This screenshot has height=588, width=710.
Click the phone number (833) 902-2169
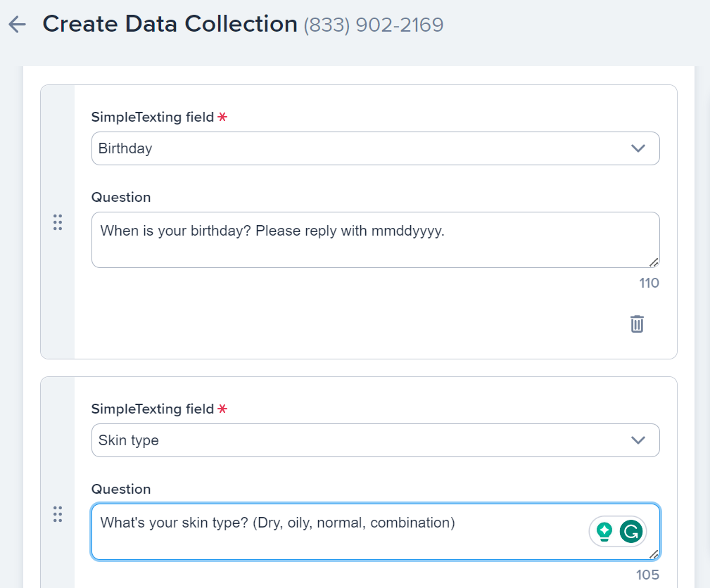(x=372, y=24)
